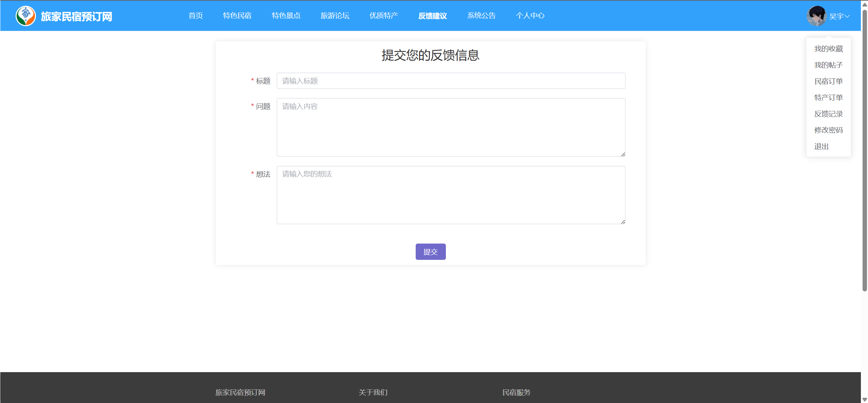Expand the 吴宇 user dropdown arrow

847,16
